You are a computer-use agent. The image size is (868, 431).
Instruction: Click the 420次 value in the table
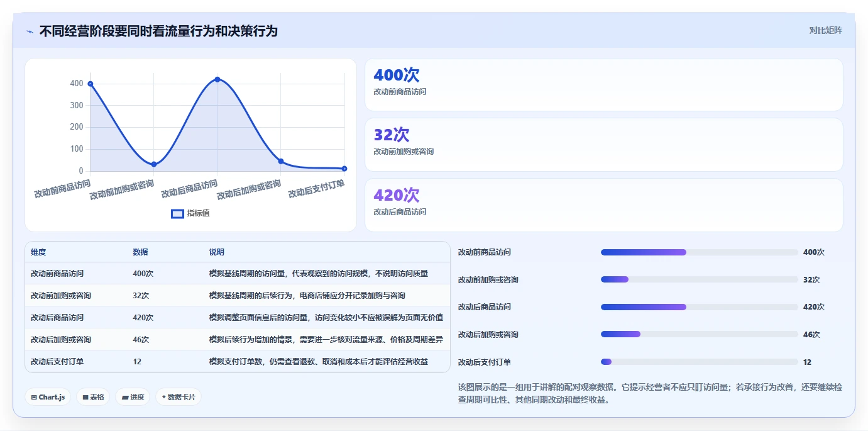pyautogui.click(x=143, y=318)
